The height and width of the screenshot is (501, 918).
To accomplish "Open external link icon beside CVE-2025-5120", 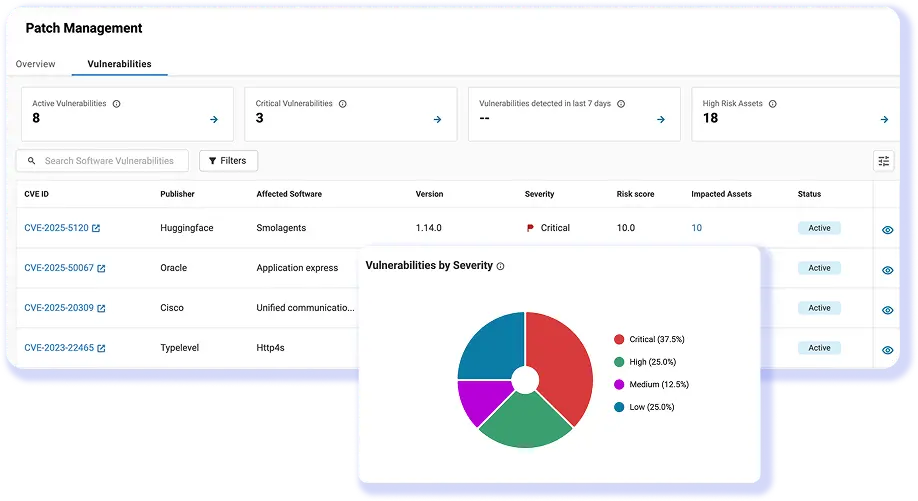I will point(96,228).
